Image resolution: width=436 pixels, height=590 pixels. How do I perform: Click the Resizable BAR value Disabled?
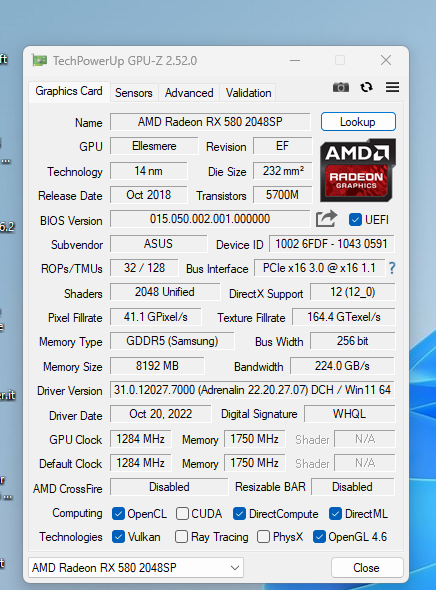pos(352,487)
